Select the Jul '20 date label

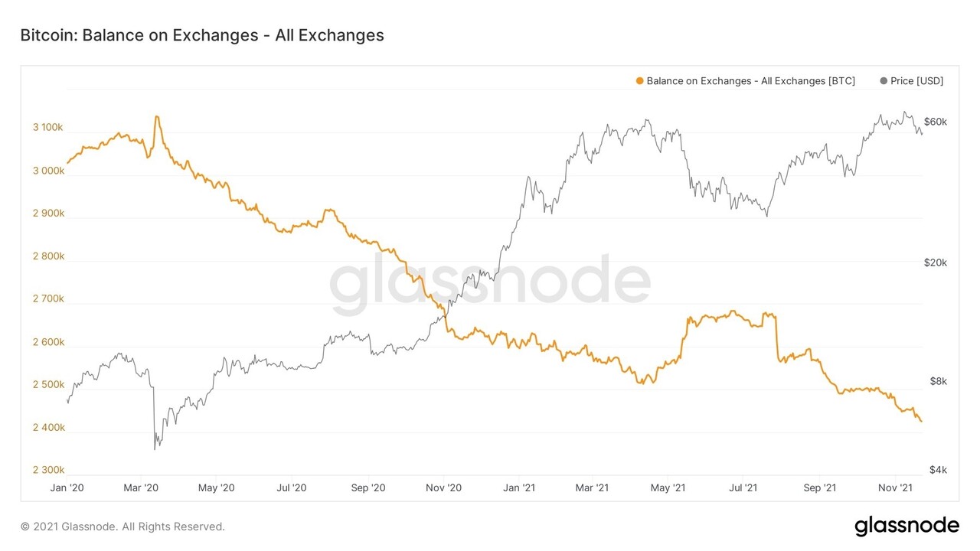click(x=291, y=487)
